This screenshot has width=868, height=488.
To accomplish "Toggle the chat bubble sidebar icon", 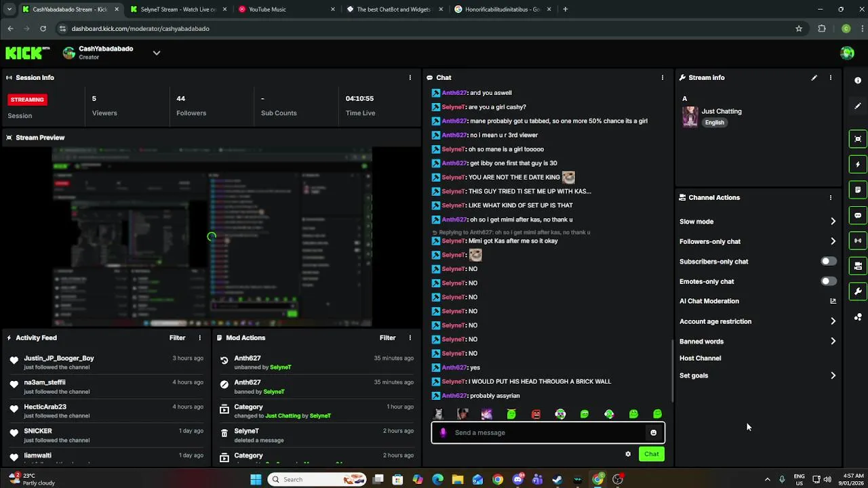I will 858,216.
